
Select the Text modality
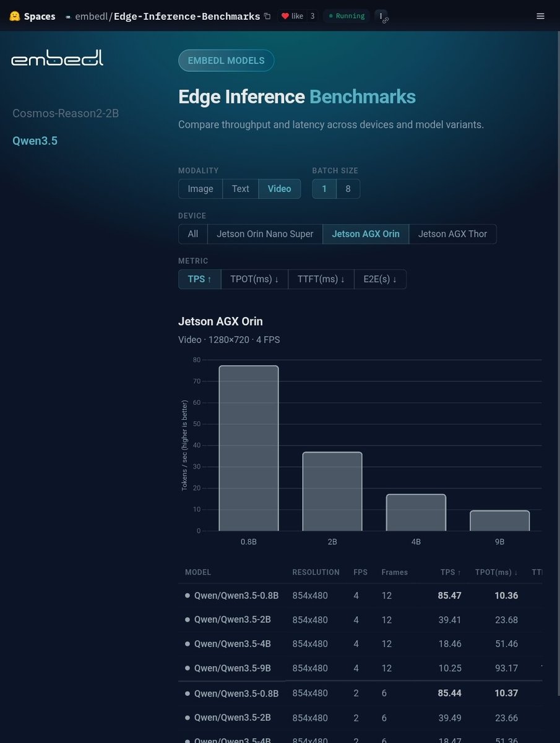(x=241, y=189)
